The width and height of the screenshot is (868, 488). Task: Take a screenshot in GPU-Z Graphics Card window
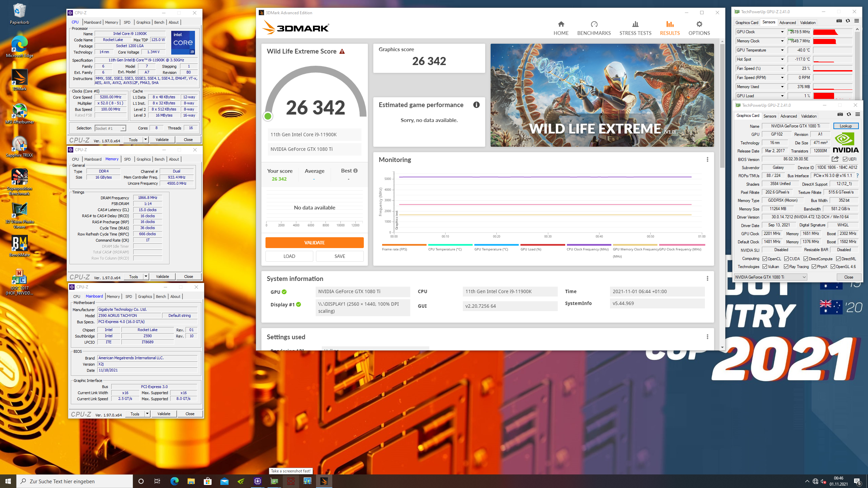840,115
